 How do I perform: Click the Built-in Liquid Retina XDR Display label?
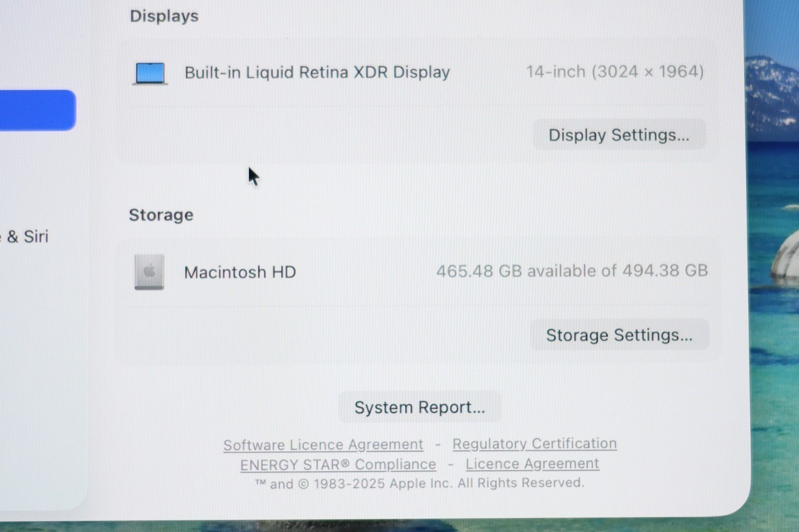[317, 72]
